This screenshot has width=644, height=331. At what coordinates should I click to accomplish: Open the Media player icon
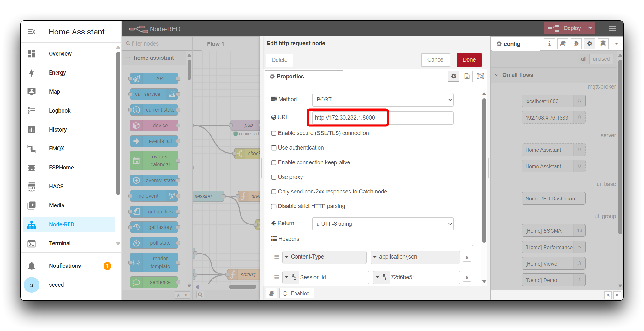click(32, 205)
